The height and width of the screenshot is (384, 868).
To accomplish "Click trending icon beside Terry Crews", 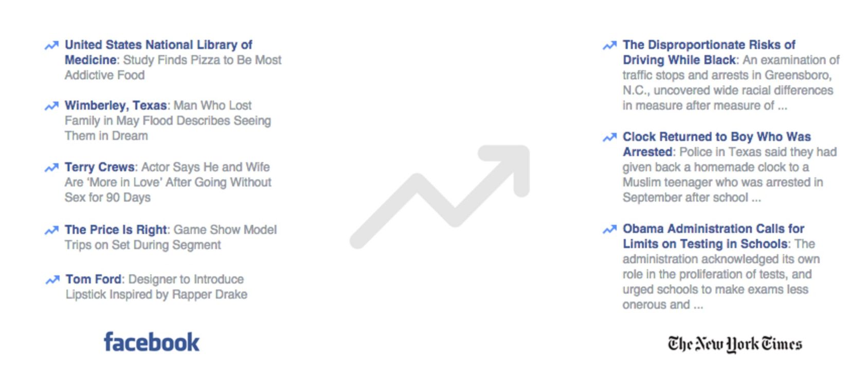I will tap(51, 168).
